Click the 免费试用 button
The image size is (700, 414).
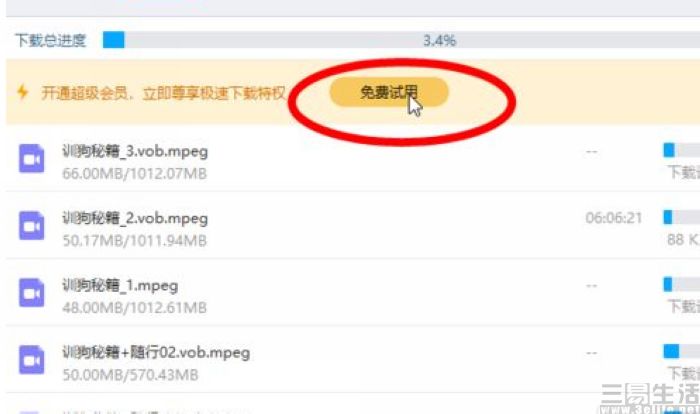click(389, 92)
